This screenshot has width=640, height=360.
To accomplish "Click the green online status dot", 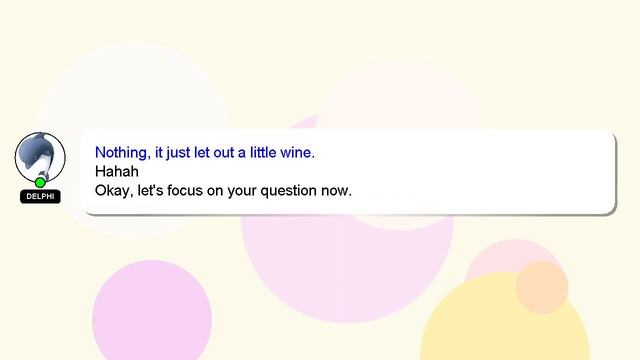I will (40, 182).
